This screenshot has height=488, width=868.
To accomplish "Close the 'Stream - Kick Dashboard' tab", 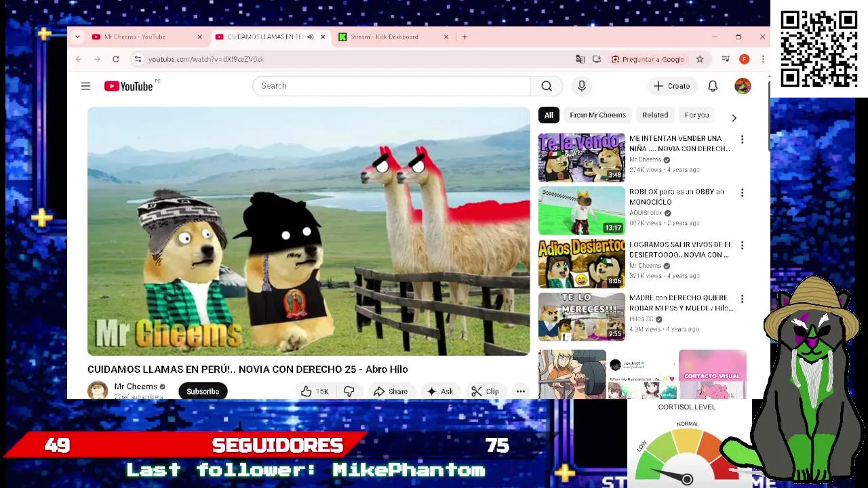I will tap(446, 37).
